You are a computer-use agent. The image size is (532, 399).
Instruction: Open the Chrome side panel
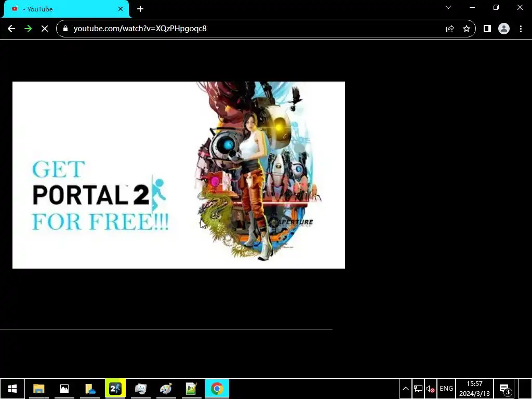tap(487, 29)
